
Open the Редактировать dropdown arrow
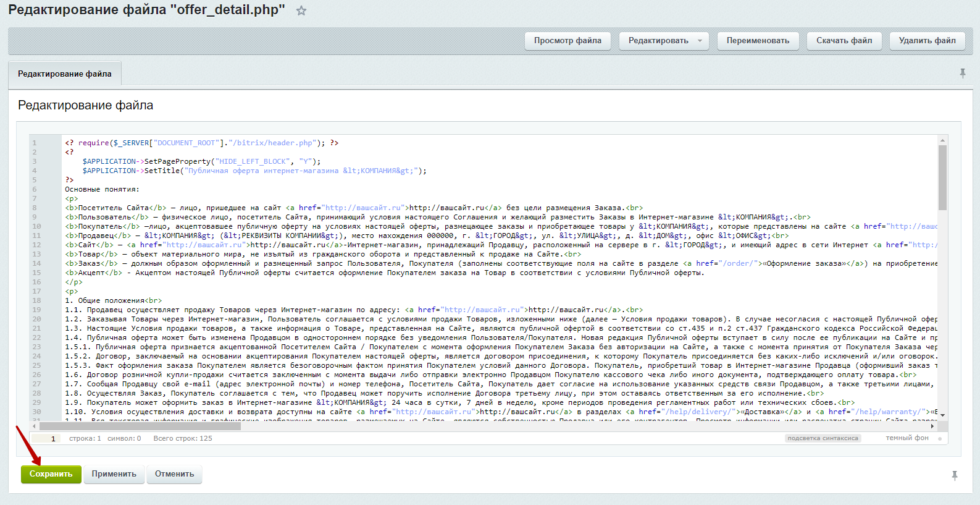(700, 41)
